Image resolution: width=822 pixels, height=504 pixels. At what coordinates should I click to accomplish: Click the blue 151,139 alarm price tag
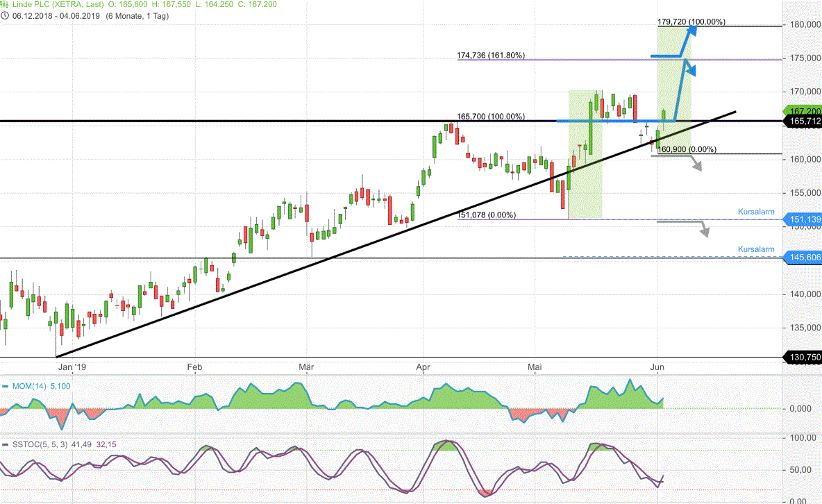coord(802,220)
